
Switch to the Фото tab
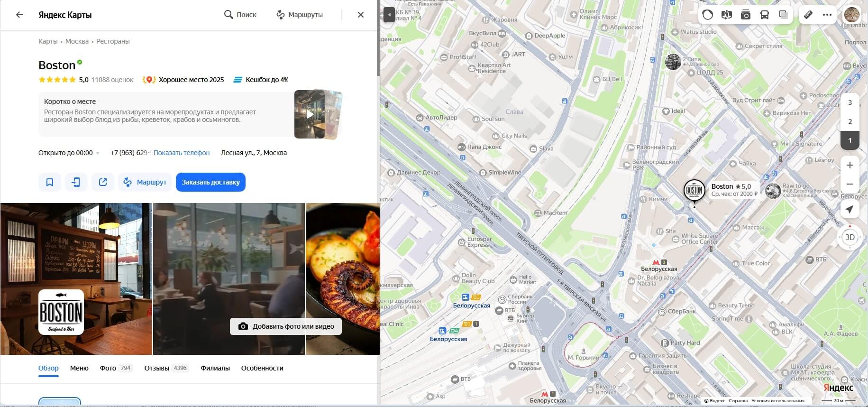pos(116,368)
